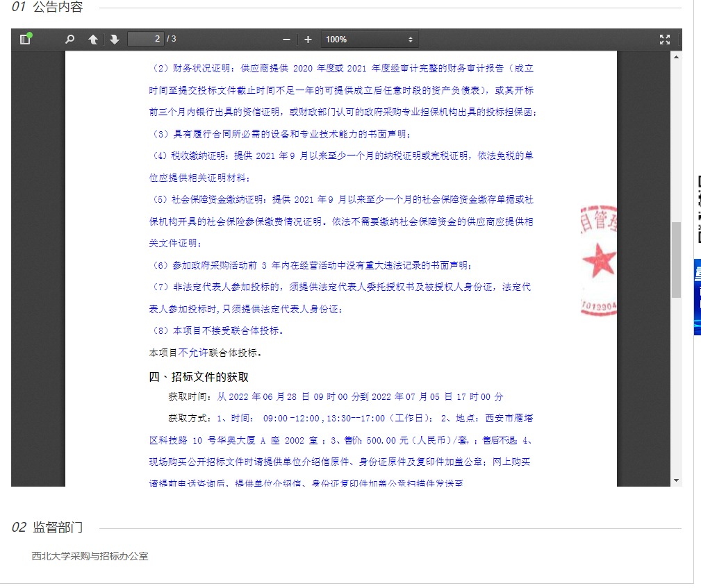Click the PDF scrollbar down arrow

[x=676, y=480]
